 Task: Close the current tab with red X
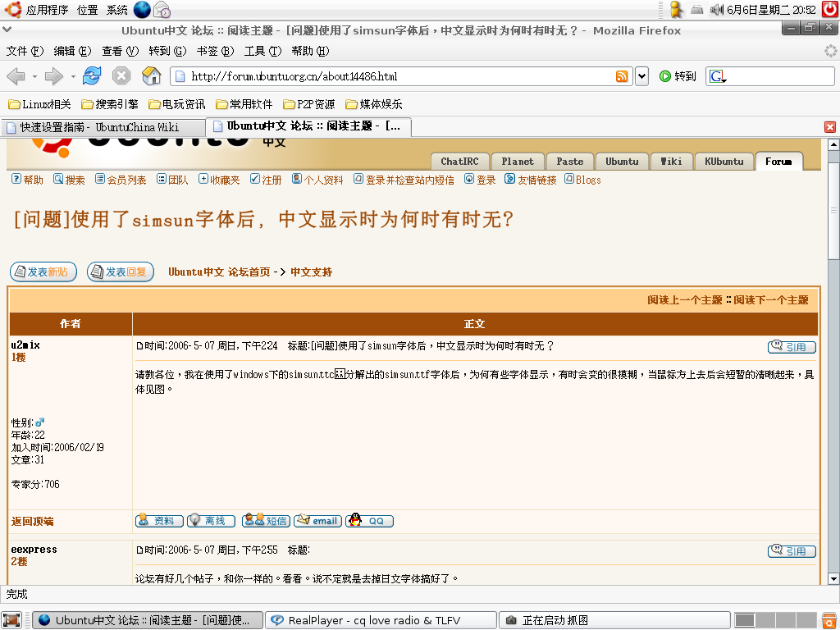830,127
